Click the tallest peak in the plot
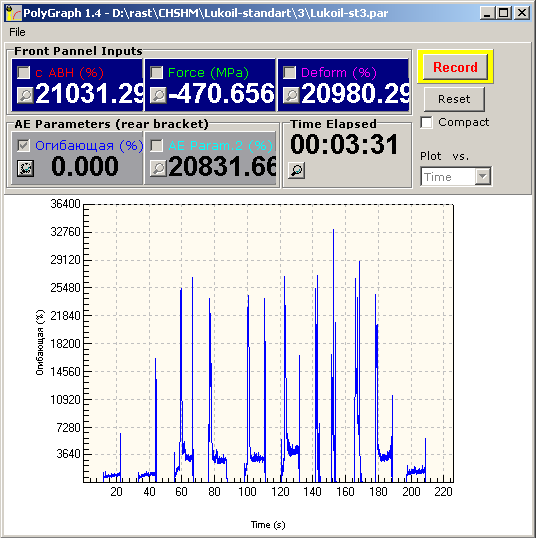536x538 pixels. (x=333, y=231)
